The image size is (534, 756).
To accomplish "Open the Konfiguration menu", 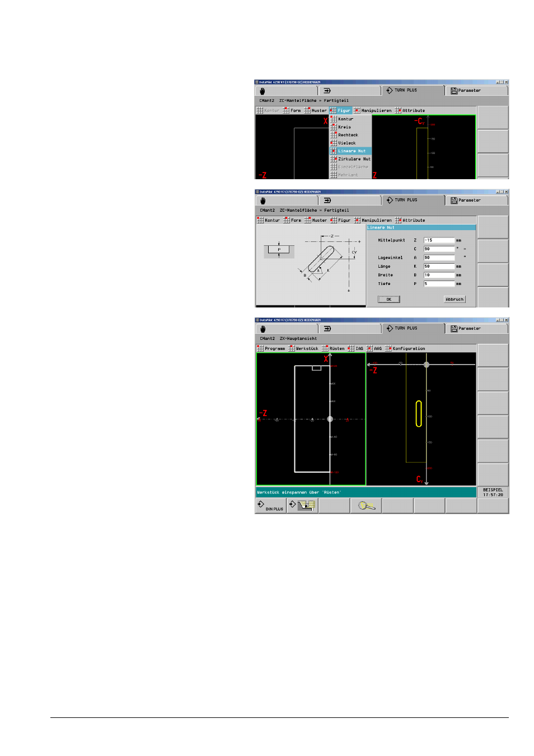I will click(405, 348).
